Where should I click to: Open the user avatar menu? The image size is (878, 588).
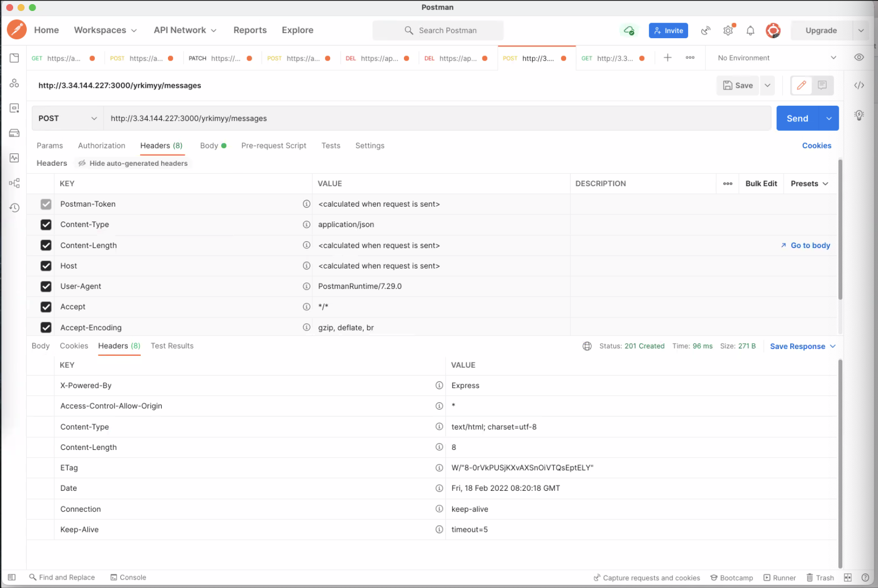coord(773,30)
